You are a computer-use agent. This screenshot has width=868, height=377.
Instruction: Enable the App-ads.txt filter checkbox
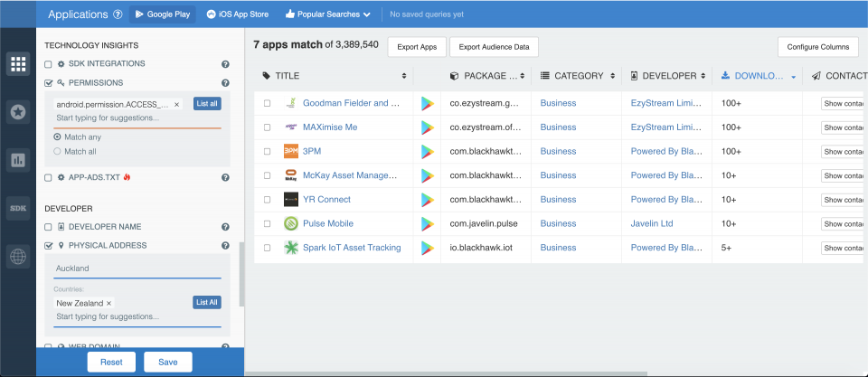48,178
